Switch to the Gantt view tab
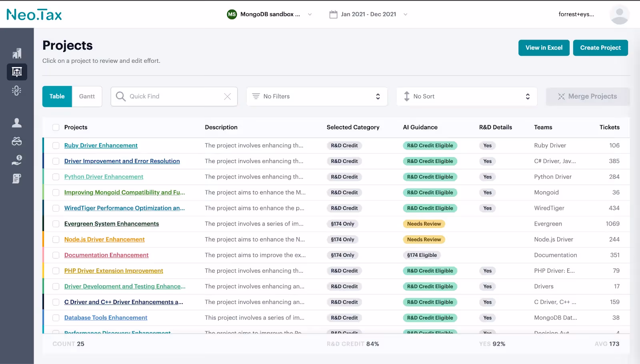This screenshot has height=364, width=640. tap(87, 96)
